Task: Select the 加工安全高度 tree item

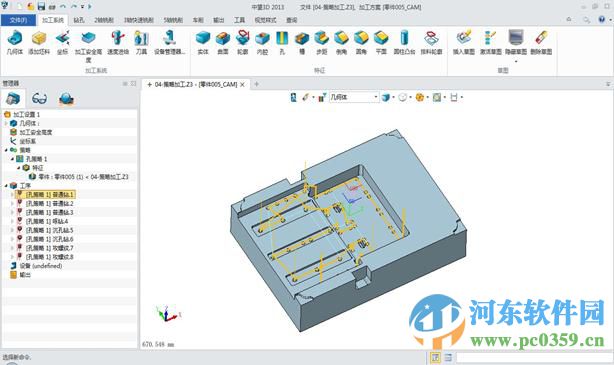Action: click(36, 132)
